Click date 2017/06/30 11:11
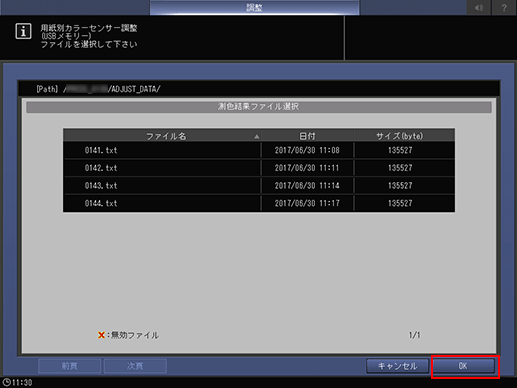517x388 pixels. tap(307, 168)
